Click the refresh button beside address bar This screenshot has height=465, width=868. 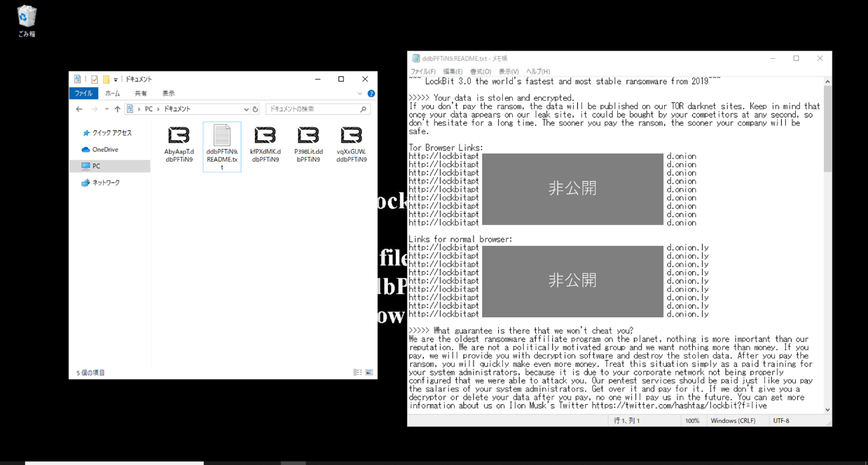click(x=255, y=109)
